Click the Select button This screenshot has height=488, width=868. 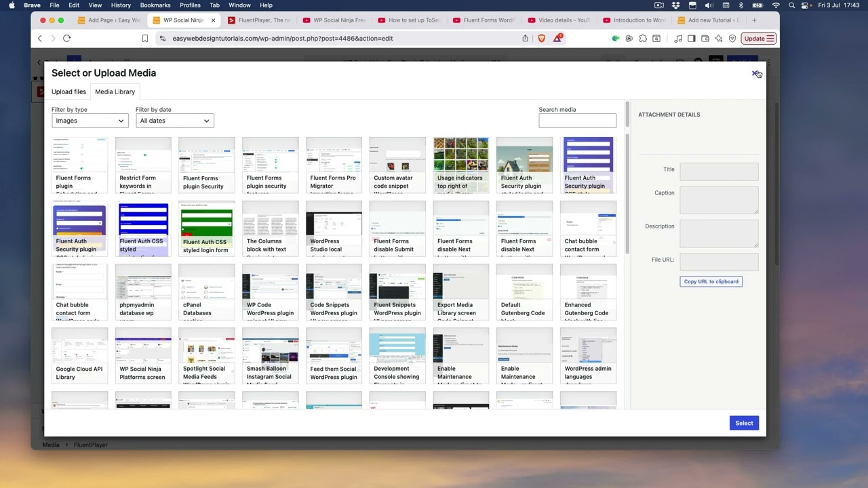pyautogui.click(x=744, y=423)
